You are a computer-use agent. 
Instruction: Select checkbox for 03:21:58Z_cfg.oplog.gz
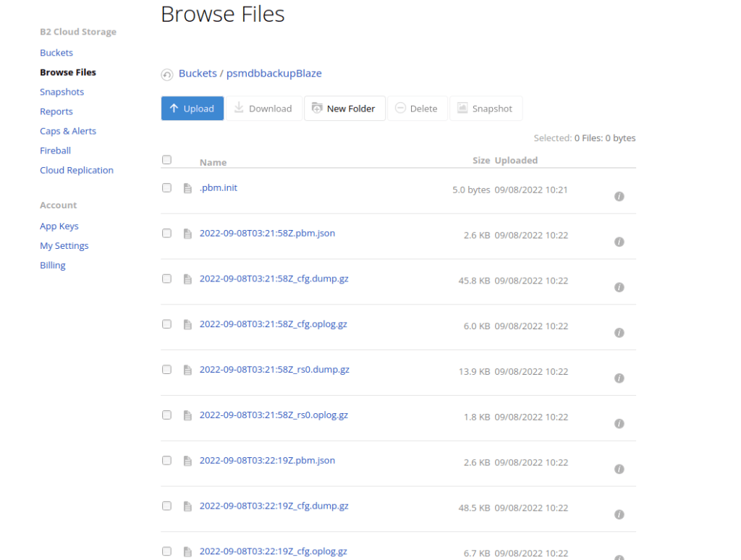pyautogui.click(x=167, y=323)
